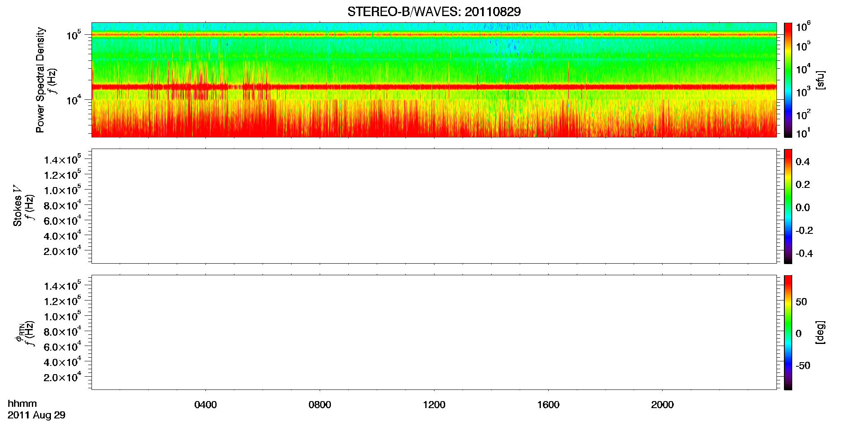This screenshot has width=868, height=447.
Task: Click the 2011 Aug 29 date label
Action: click(x=36, y=415)
